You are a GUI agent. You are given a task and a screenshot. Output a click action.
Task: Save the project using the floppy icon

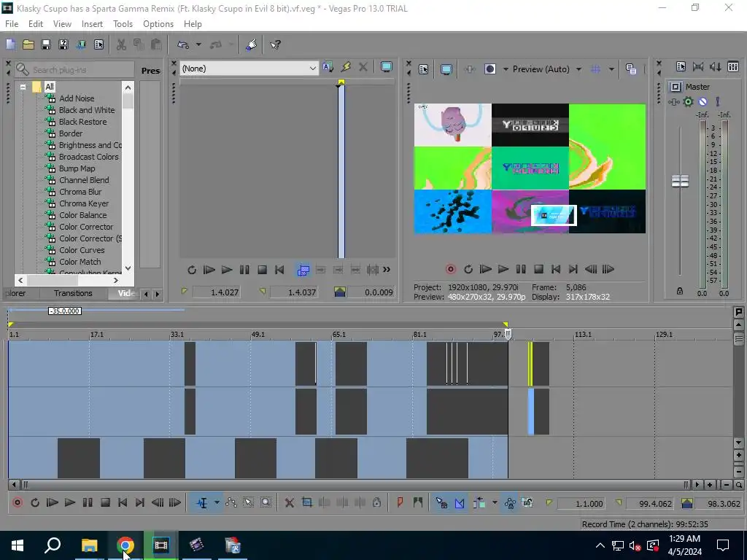click(x=46, y=44)
